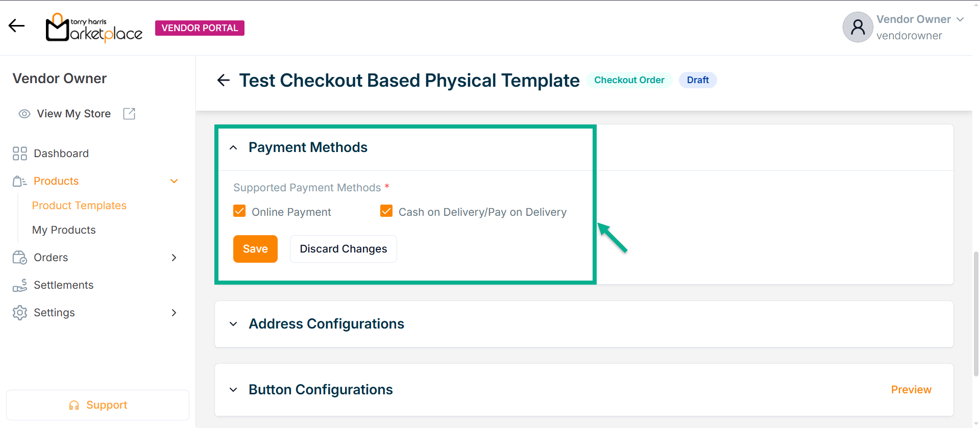Uncheck the Online Payment checkbox

point(239,211)
